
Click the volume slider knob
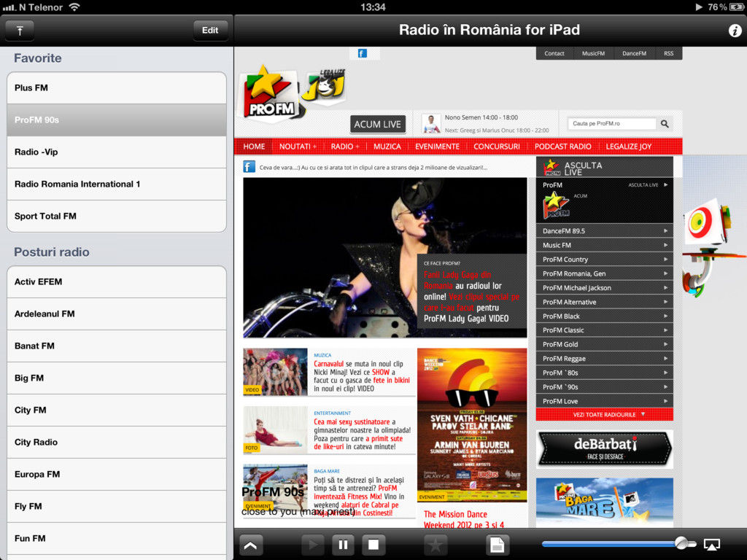(x=682, y=542)
